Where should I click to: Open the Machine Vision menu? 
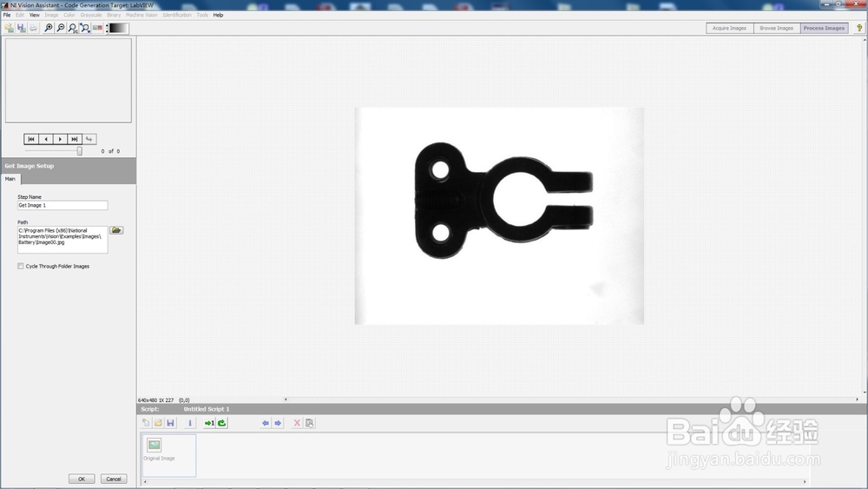[141, 15]
